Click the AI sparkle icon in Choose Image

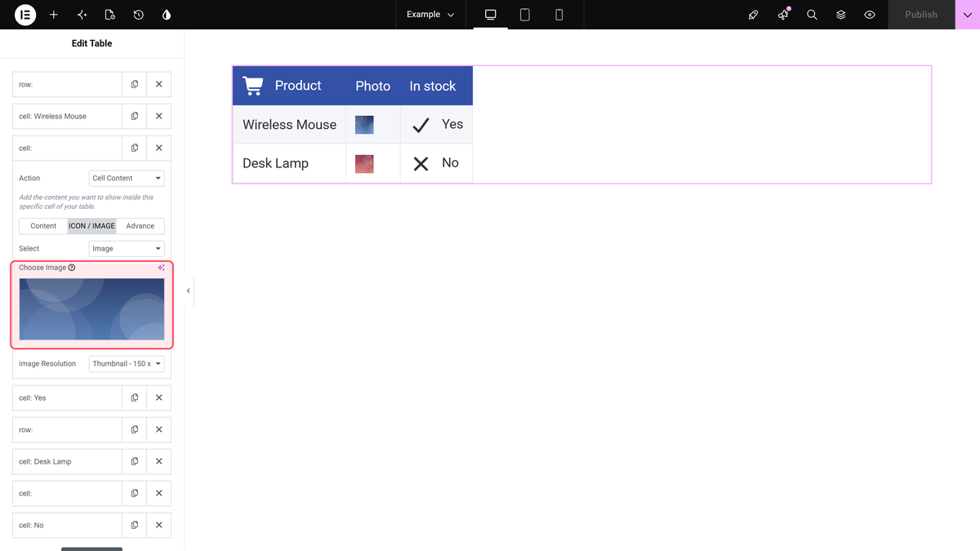pos(161,268)
